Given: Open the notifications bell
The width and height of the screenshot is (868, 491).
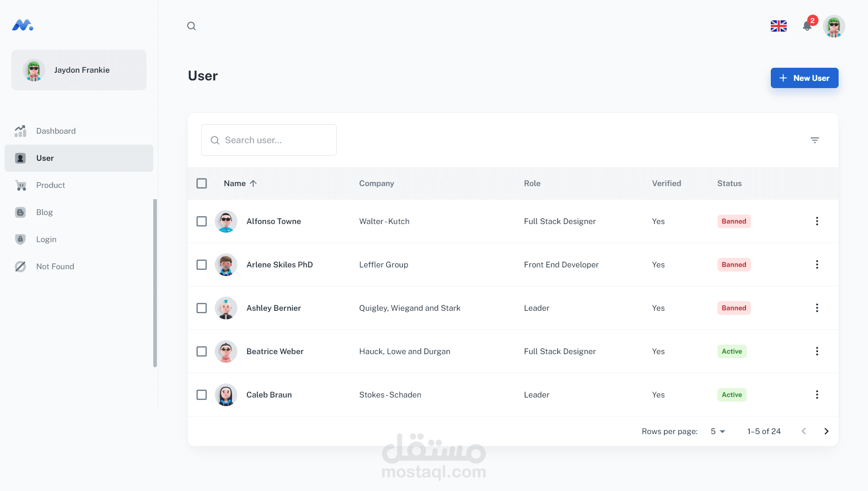Looking at the screenshot, I should point(807,26).
